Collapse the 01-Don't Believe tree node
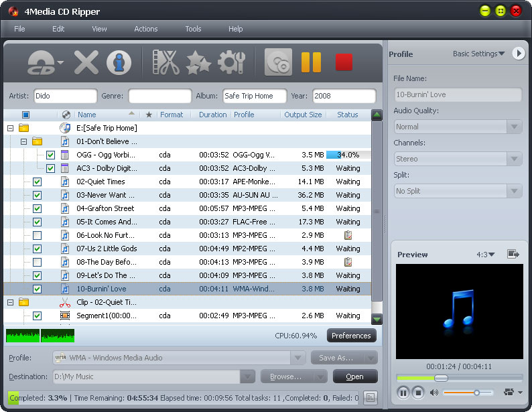The height and width of the screenshot is (412, 532). click(23, 141)
